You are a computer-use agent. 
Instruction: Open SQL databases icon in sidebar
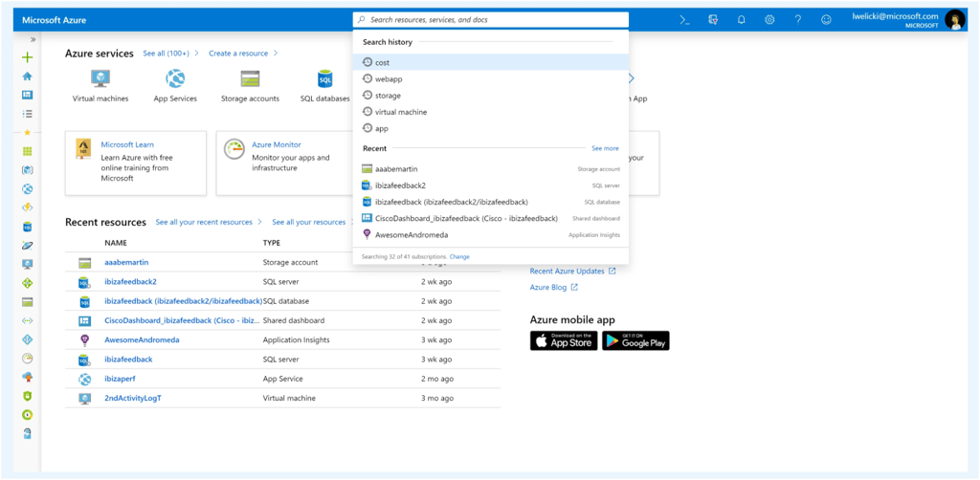pyautogui.click(x=27, y=227)
